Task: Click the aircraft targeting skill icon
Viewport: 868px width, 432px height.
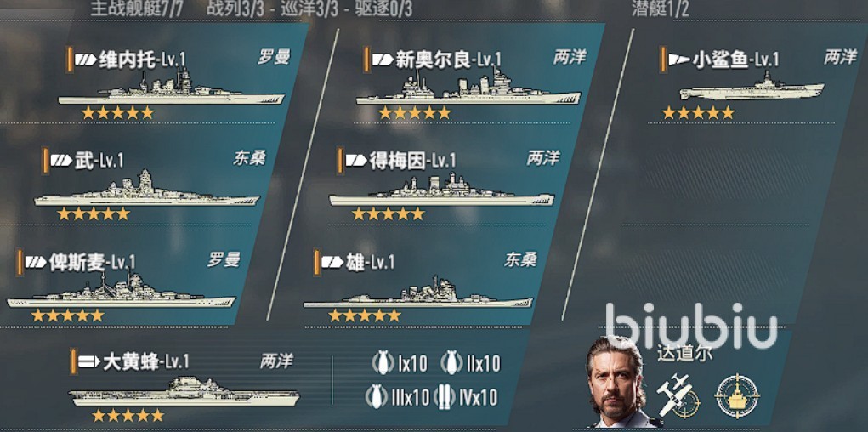Action: point(678,395)
